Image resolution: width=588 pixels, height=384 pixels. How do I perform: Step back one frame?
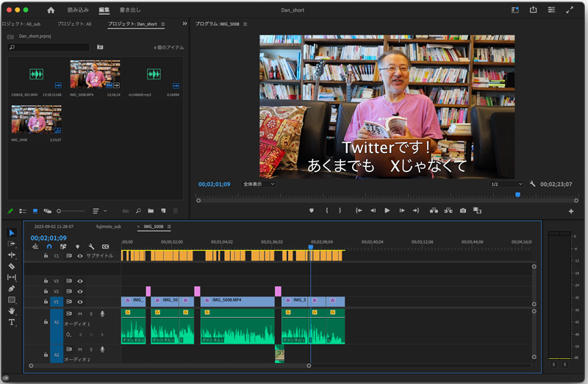[x=373, y=210]
